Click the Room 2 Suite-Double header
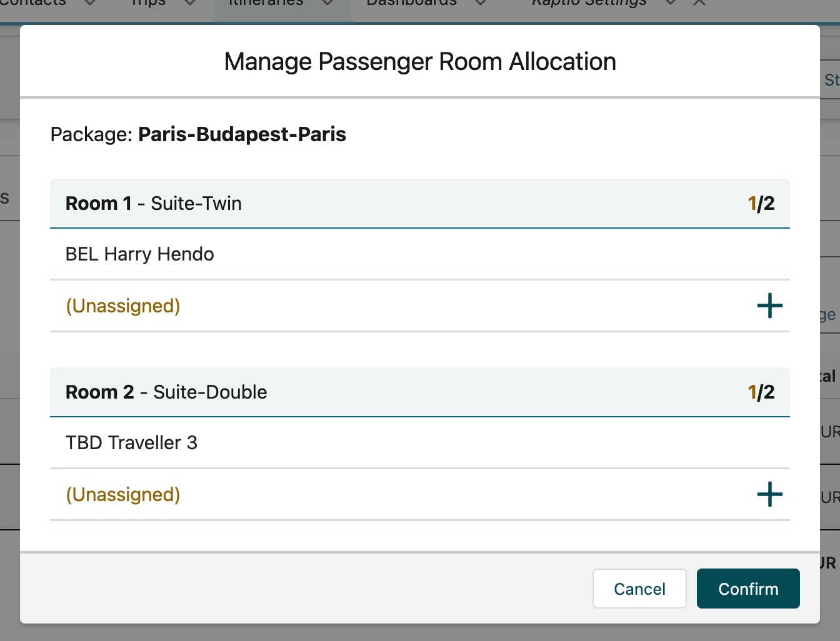The height and width of the screenshot is (641, 840). point(166,392)
